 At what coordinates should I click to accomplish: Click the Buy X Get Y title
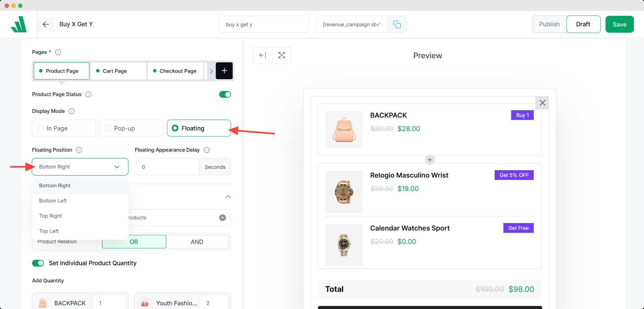click(x=76, y=24)
